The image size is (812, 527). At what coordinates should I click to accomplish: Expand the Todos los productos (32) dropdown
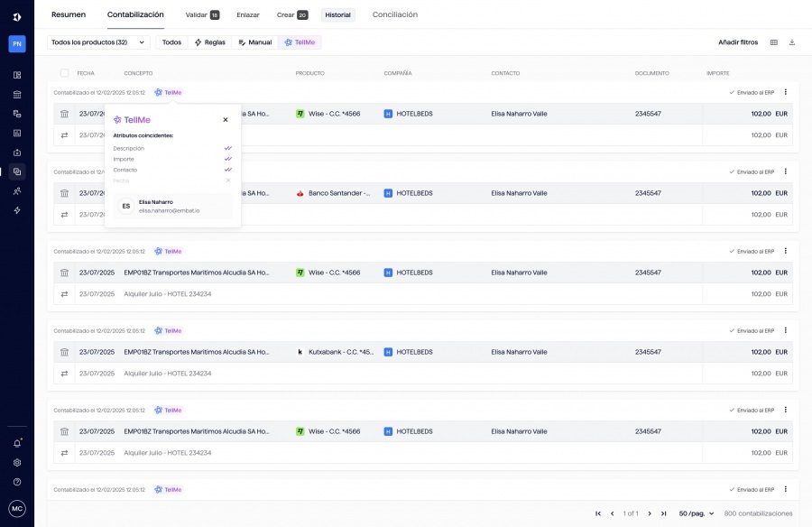pyautogui.click(x=98, y=42)
